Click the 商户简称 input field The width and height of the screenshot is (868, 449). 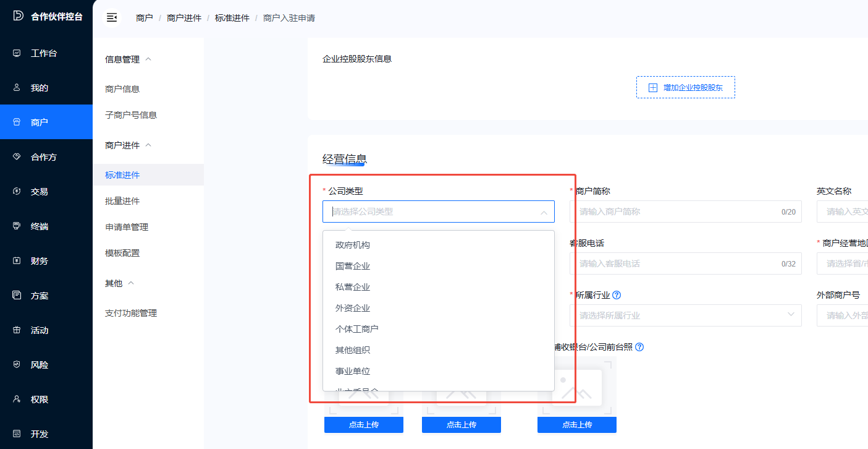click(676, 212)
